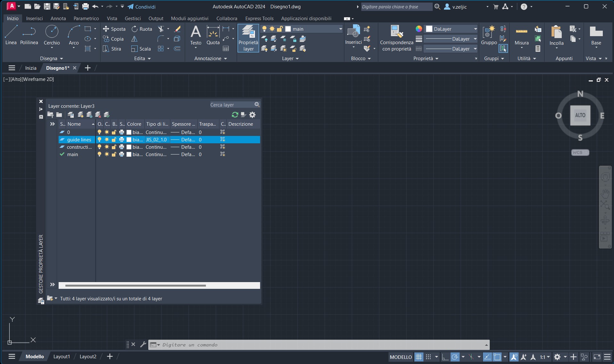
Task: Click the color swatch of layer 0
Action: point(129,132)
